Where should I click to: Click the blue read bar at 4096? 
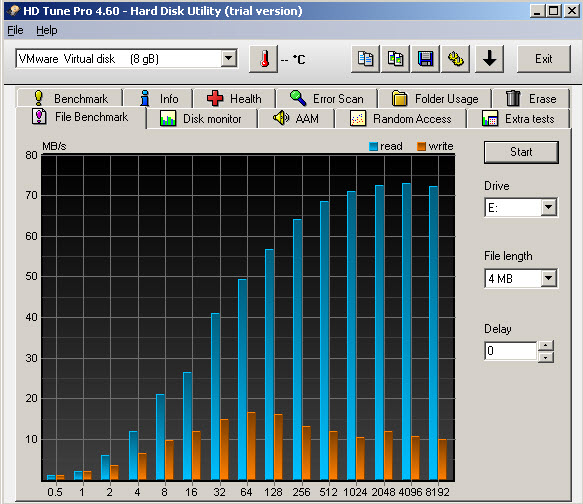coord(406,331)
